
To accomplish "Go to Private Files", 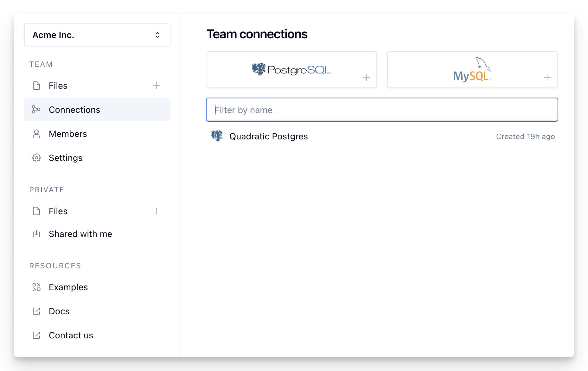I will coord(58,211).
